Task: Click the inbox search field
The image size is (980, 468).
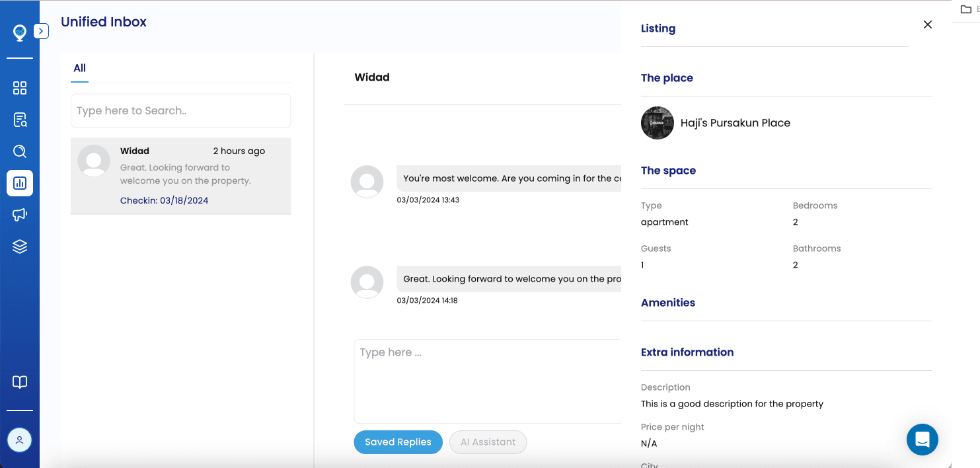Action: [x=180, y=111]
